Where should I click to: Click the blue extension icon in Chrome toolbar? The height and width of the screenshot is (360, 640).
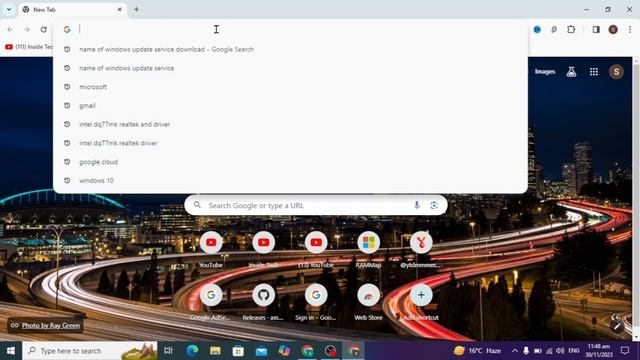click(x=537, y=29)
